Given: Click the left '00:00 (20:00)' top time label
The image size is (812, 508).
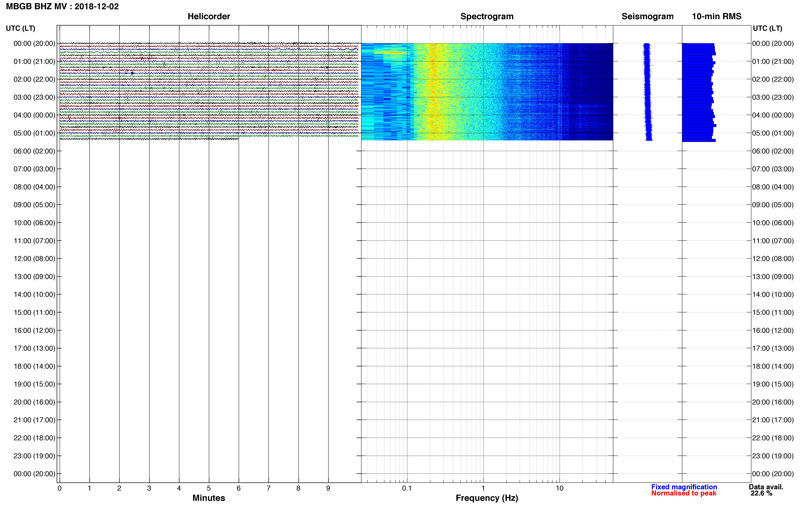Looking at the screenshot, I should 34,43.
